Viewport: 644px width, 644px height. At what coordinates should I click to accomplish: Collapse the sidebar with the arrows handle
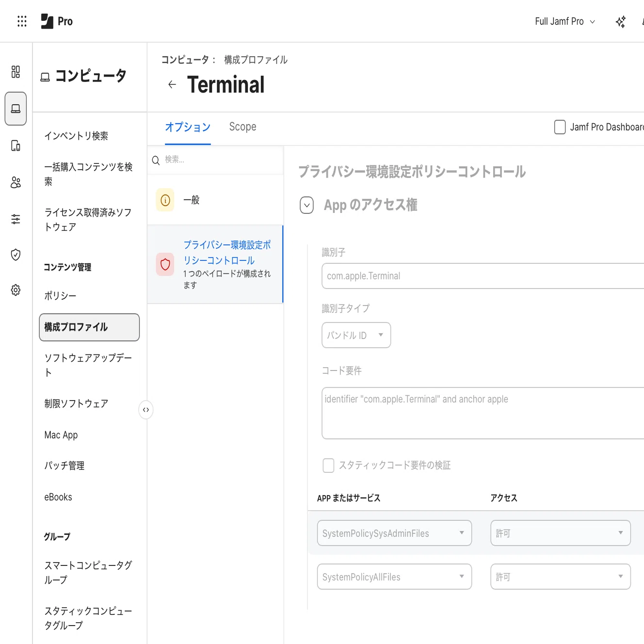pyautogui.click(x=146, y=410)
